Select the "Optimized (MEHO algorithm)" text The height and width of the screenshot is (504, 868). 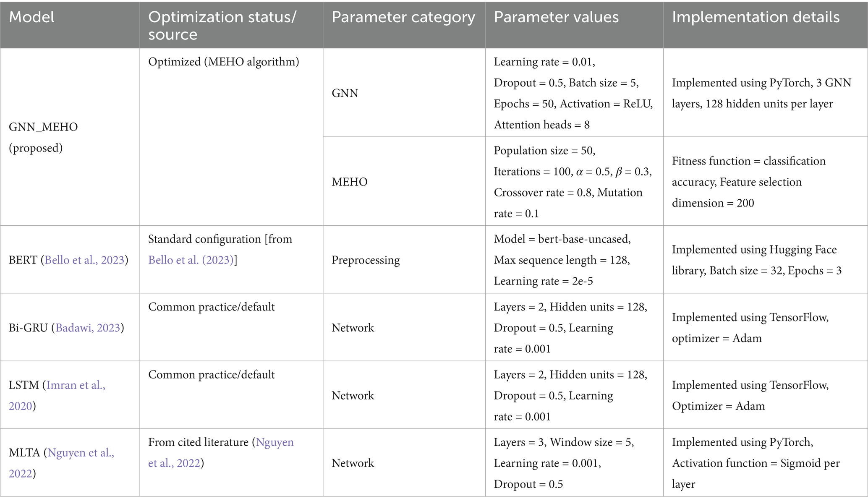pyautogui.click(x=223, y=62)
